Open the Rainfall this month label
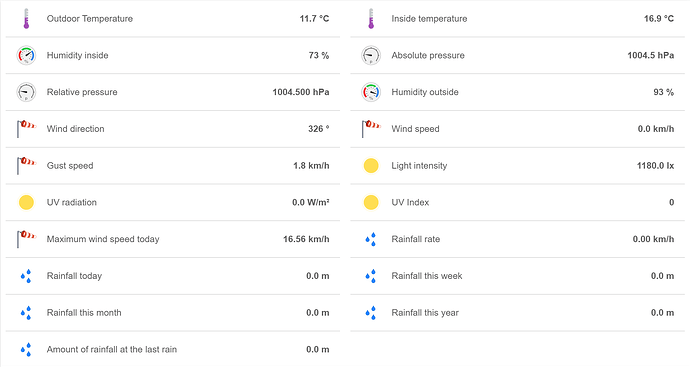Image resolution: width=690 pixels, height=367 pixels. tap(84, 312)
